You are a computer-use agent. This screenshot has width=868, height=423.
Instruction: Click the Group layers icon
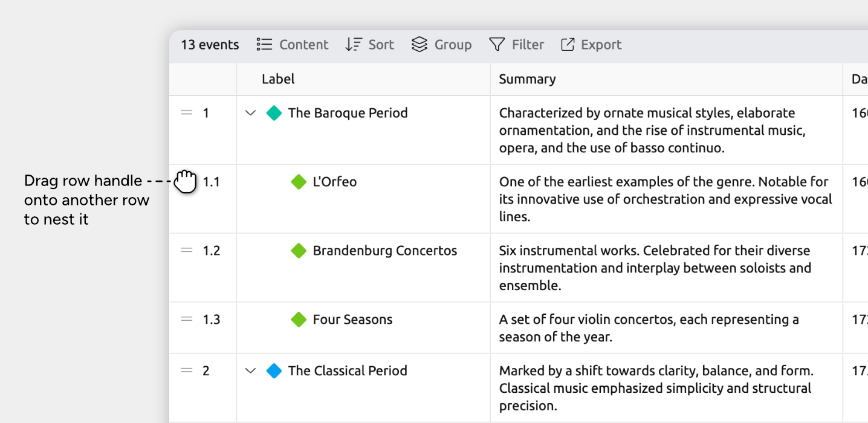[419, 45]
